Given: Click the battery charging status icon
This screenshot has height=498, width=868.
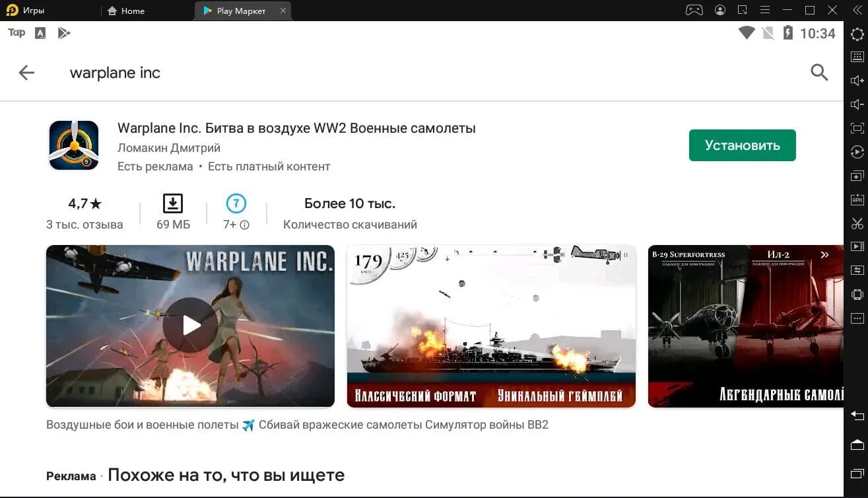Looking at the screenshot, I should tap(787, 33).
